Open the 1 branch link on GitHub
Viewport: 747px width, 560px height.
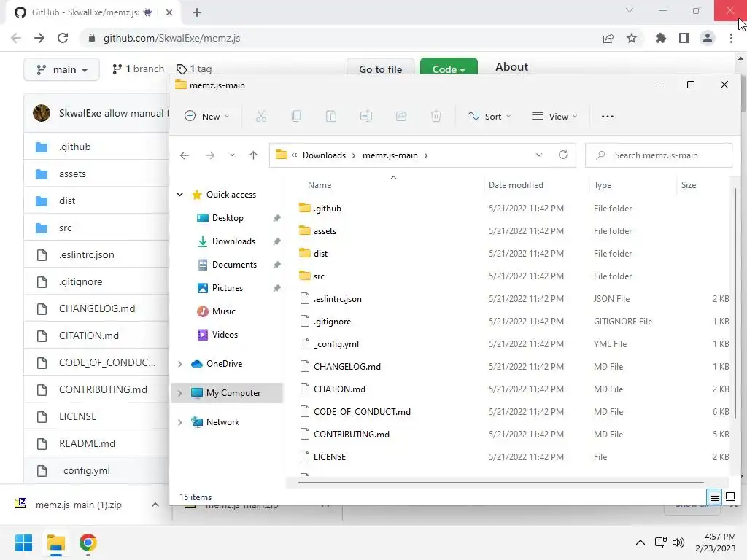click(138, 69)
